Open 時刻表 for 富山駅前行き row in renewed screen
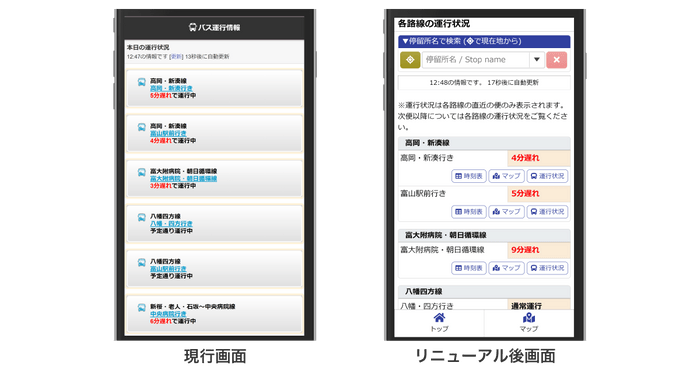700x368 pixels. click(469, 212)
